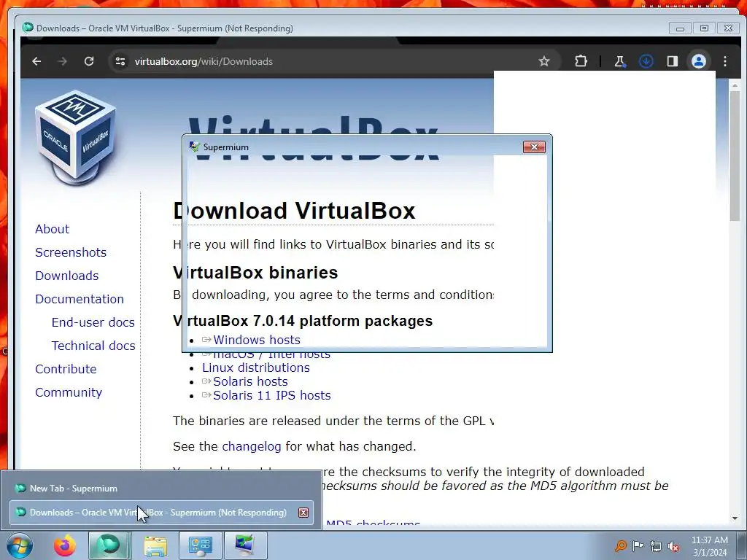
Task: Open the Screenshots sidebar link
Action: [71, 252]
